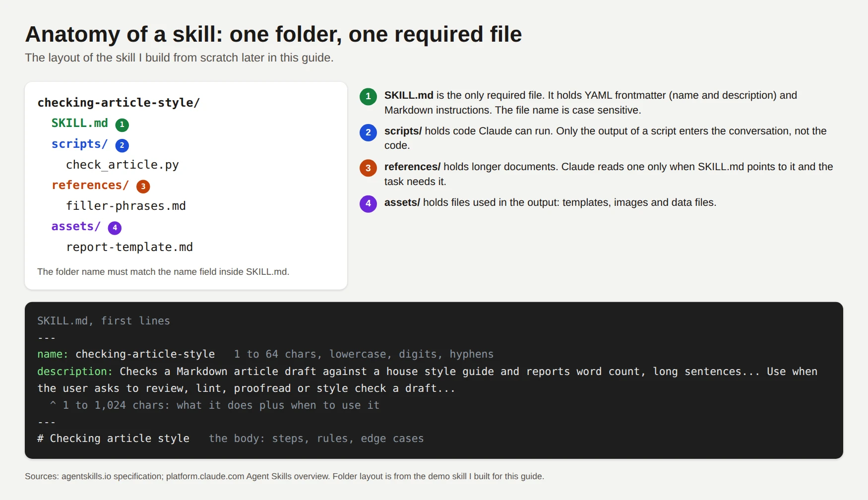Click text 'templates, images and data files.'
Viewport: 868px width, 500px height.
tap(639, 202)
